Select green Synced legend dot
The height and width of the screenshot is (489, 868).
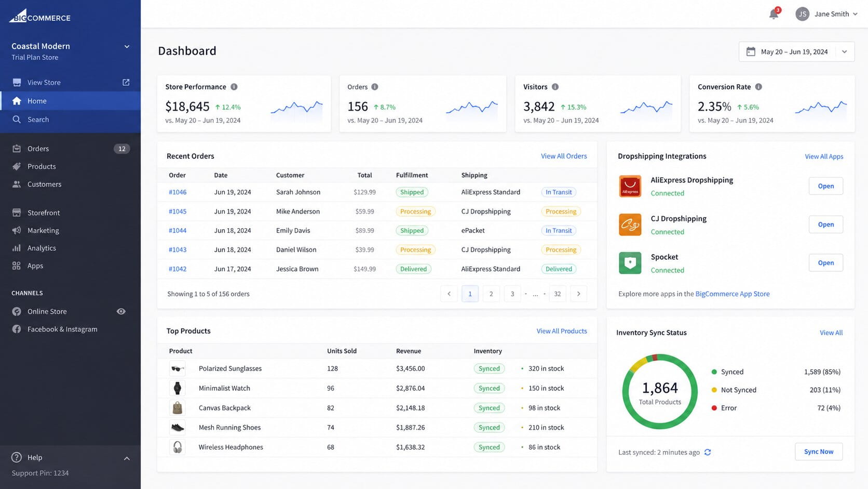click(714, 372)
